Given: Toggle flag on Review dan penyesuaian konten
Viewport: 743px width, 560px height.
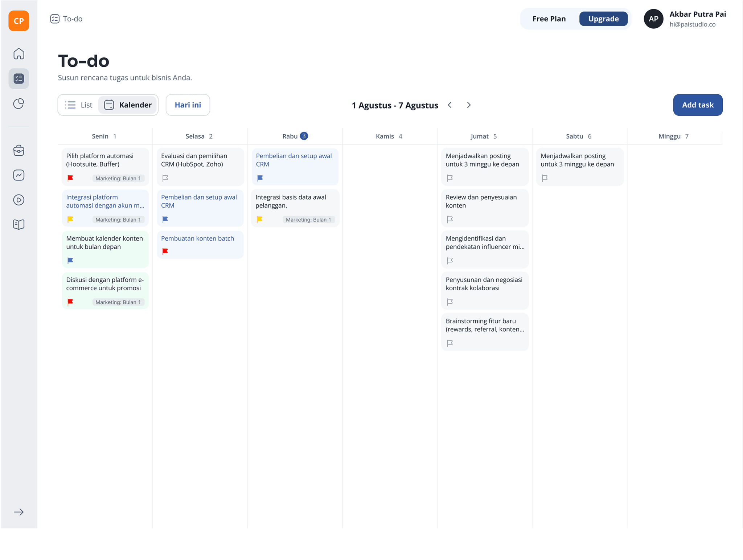Looking at the screenshot, I should coord(450,219).
